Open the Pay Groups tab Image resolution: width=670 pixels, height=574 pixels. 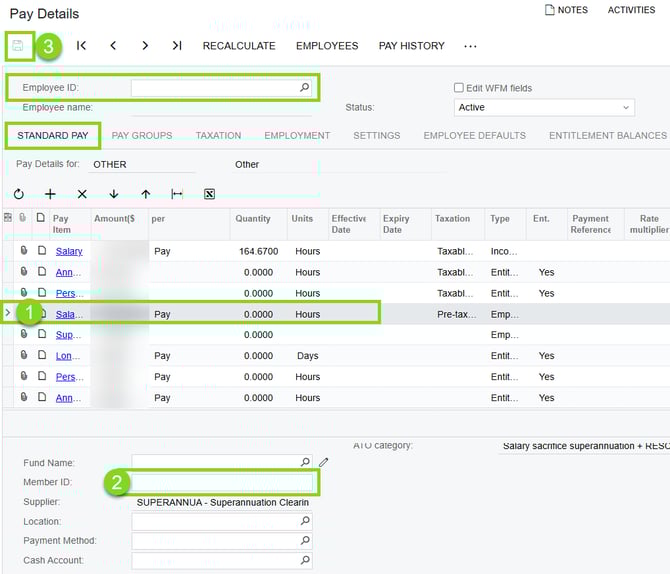point(141,135)
